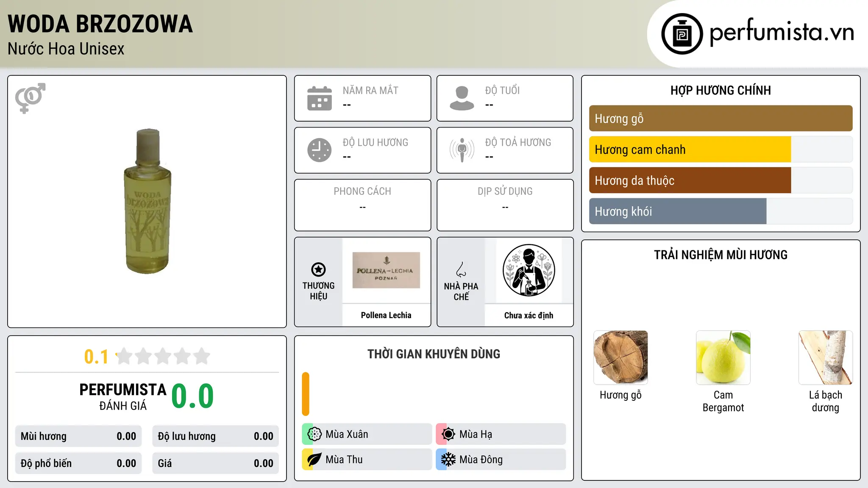Click the orange season chart bar
This screenshot has height=488, width=868.
click(x=306, y=394)
